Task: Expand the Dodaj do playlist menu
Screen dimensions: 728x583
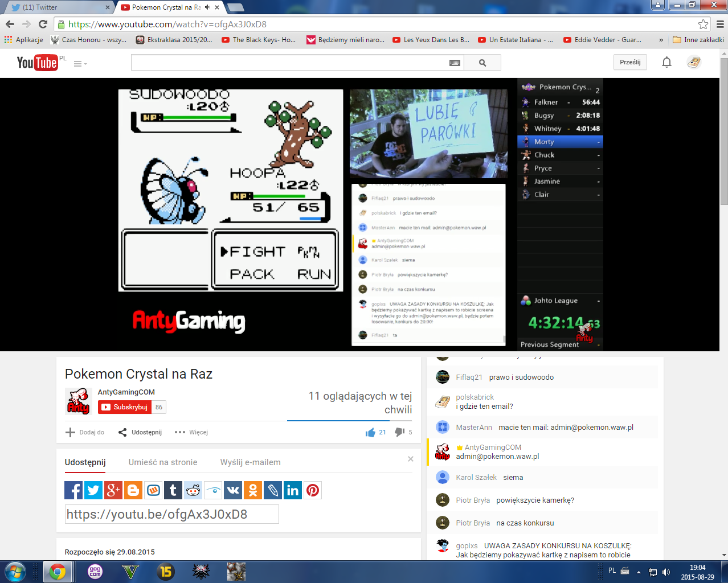Action: [x=85, y=432]
